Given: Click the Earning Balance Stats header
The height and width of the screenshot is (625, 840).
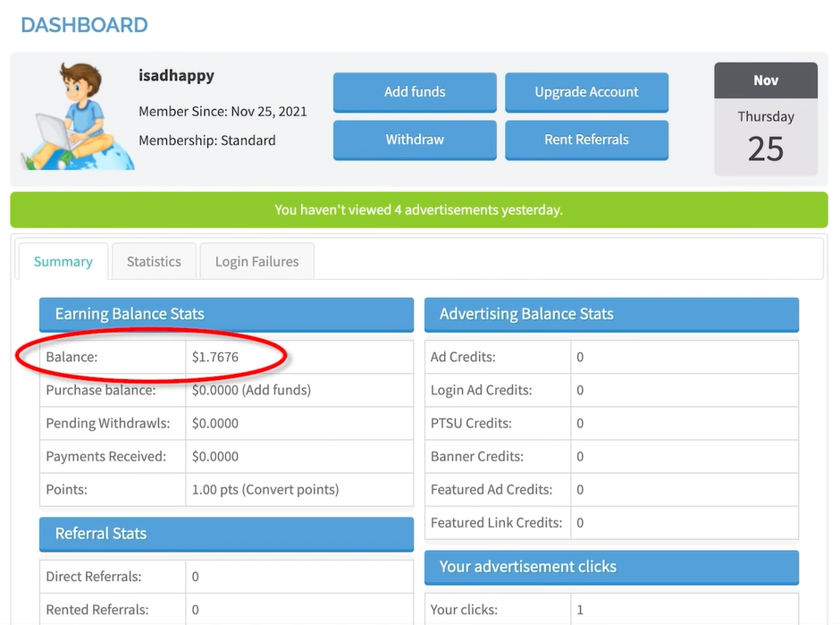Looking at the screenshot, I should (x=226, y=314).
